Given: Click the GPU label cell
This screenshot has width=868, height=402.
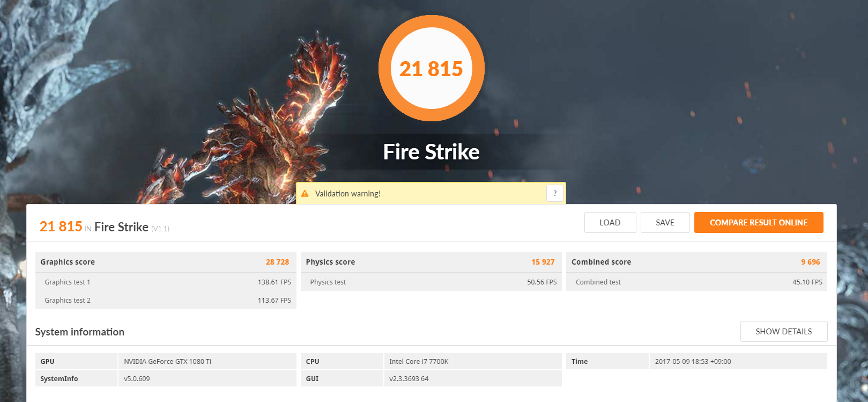Looking at the screenshot, I should pos(76,361).
